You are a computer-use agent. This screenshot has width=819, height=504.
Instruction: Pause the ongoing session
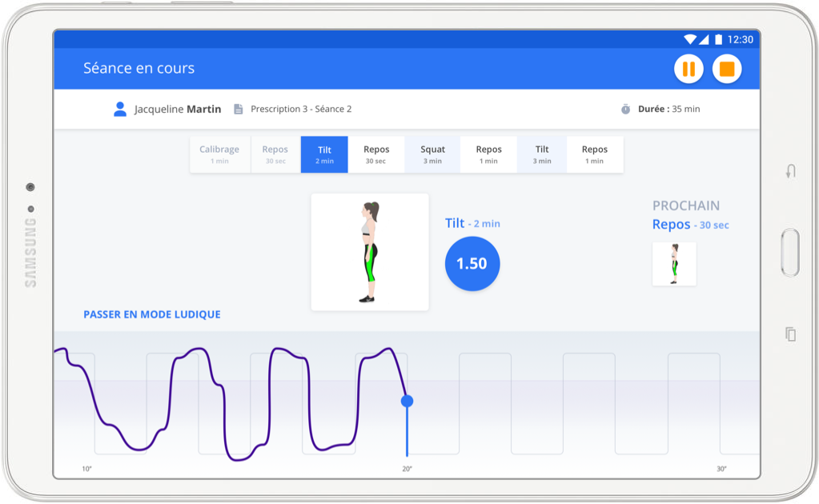pyautogui.click(x=688, y=69)
